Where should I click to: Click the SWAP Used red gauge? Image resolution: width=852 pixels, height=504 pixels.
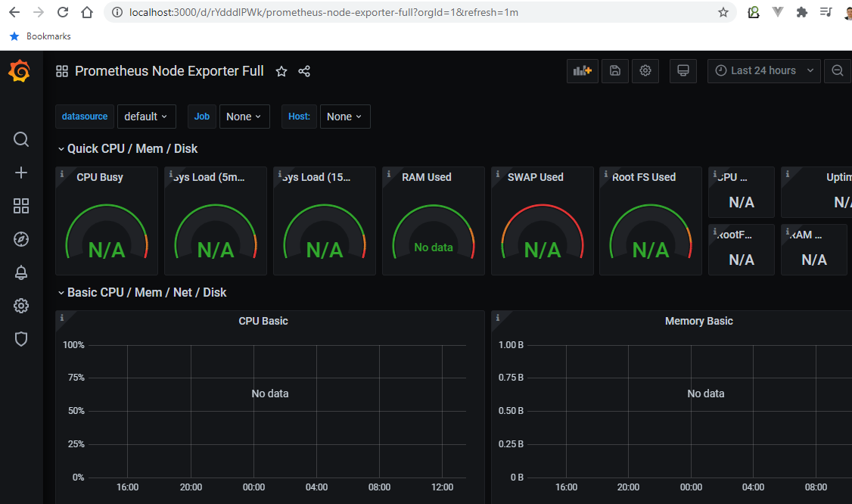click(x=543, y=232)
